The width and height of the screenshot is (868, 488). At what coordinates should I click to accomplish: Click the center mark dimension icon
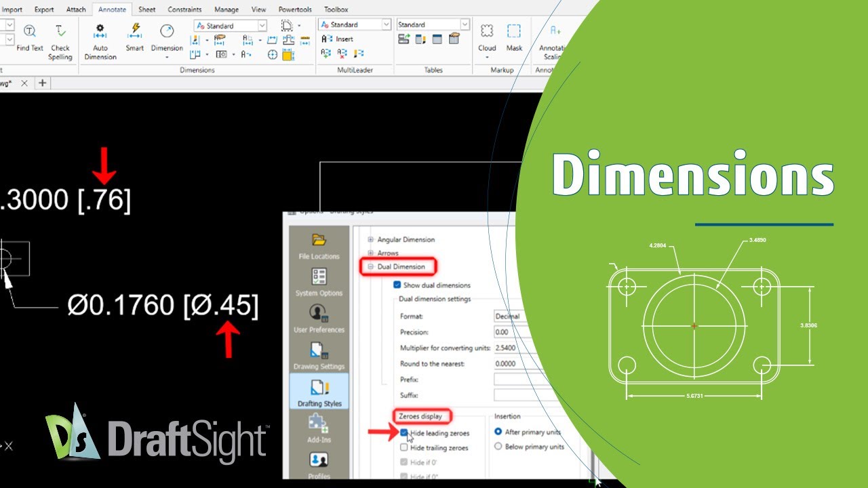point(273,55)
